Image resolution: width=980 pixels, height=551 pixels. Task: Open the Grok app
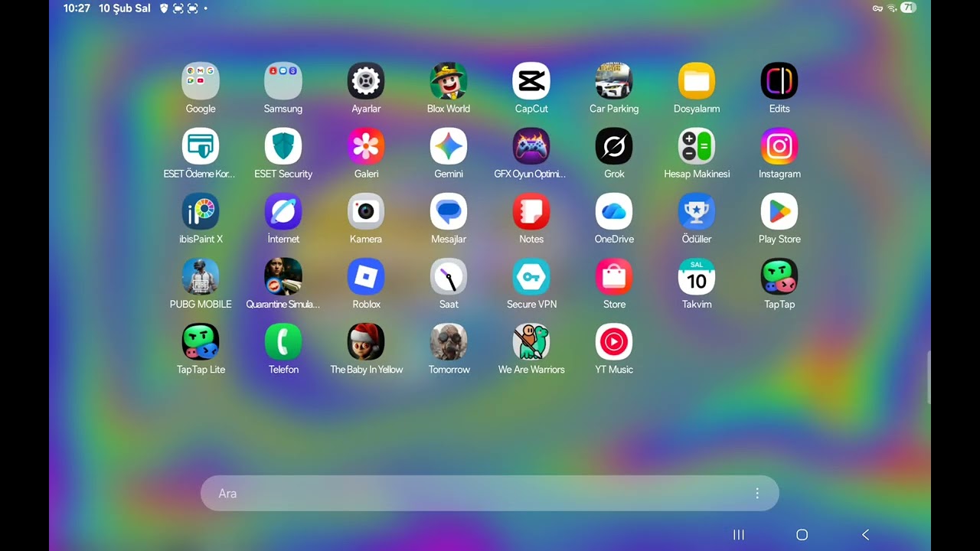(614, 146)
